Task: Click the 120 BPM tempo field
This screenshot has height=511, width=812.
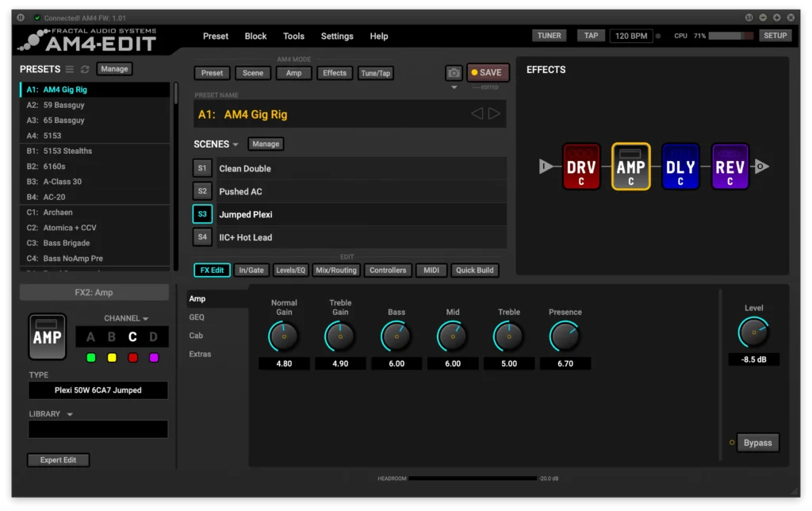Action: (x=630, y=36)
